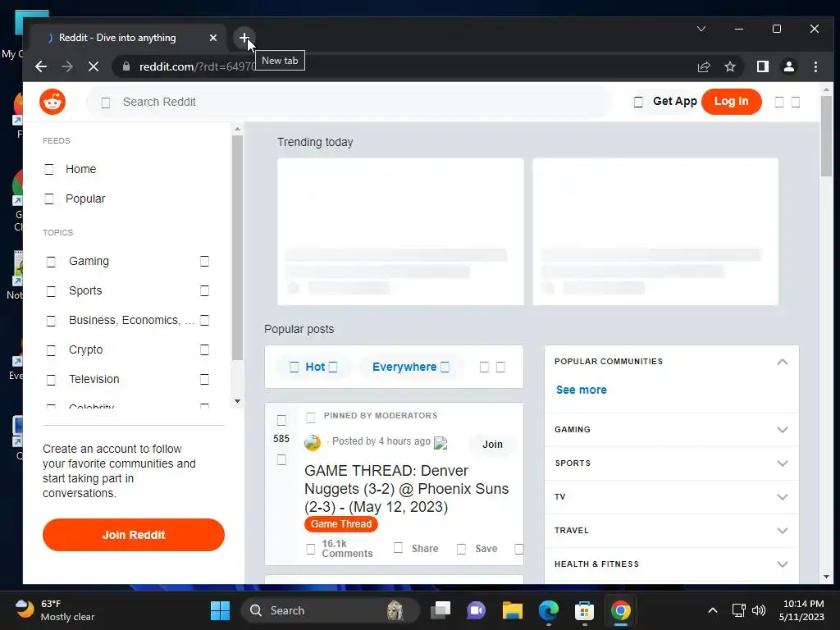Click the share this page icon
This screenshot has height=630, width=840.
[x=703, y=66]
